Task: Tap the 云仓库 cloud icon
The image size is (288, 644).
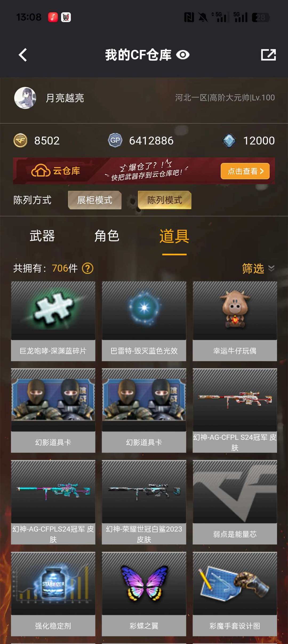Action: (x=41, y=171)
